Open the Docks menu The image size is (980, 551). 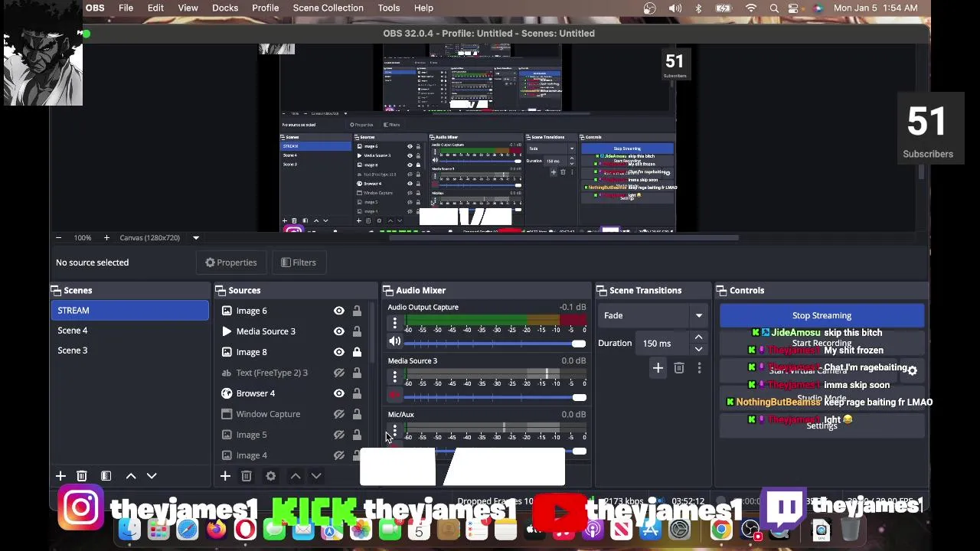(x=225, y=8)
